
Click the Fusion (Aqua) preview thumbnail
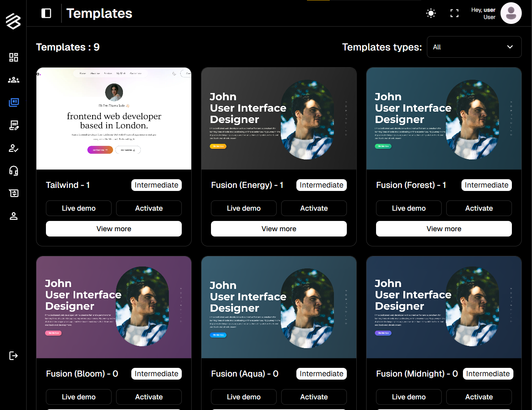279,307
